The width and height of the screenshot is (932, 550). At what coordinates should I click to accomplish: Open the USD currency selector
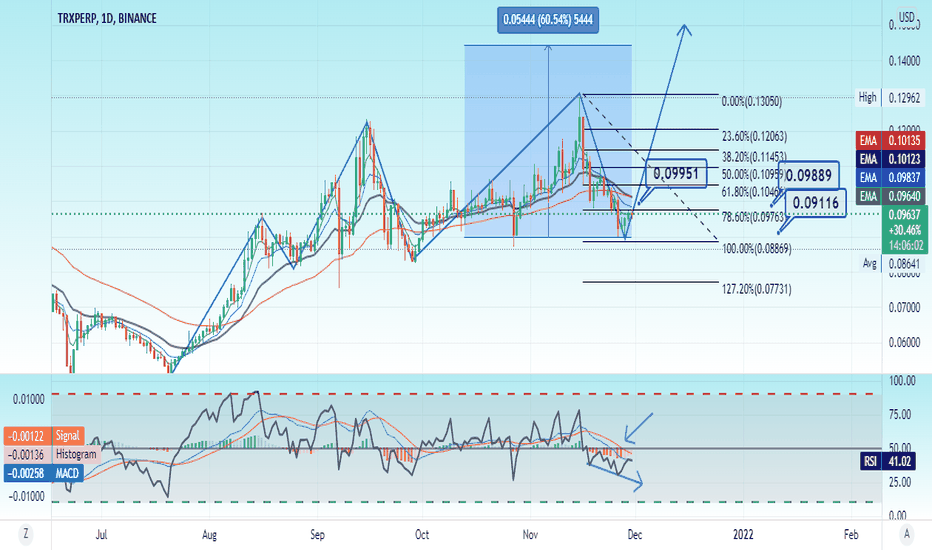coord(906,17)
